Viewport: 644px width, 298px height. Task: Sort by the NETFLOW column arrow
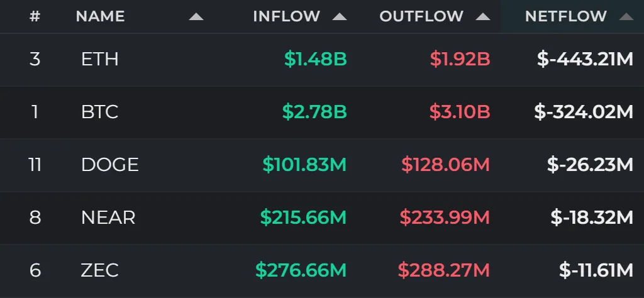click(x=626, y=17)
